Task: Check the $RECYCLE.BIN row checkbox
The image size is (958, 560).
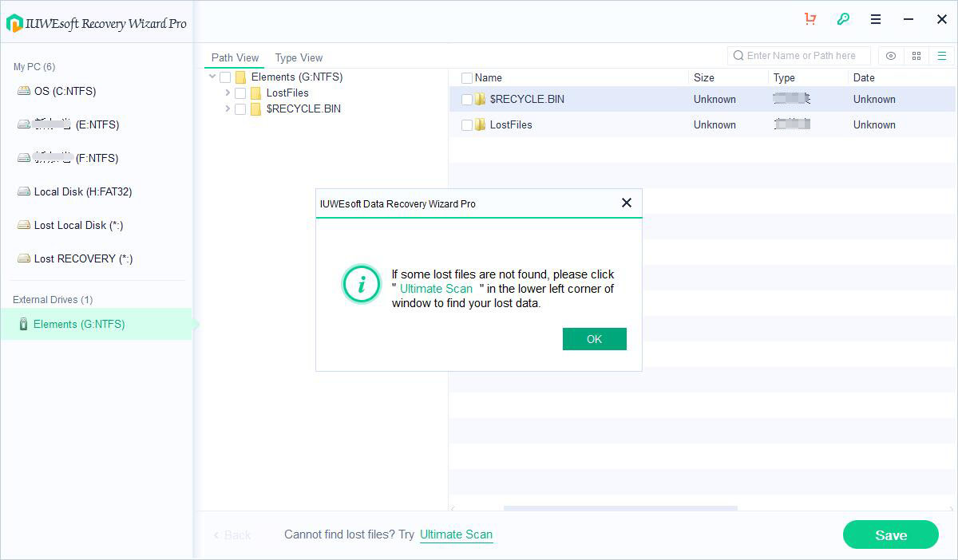Action: (x=467, y=100)
